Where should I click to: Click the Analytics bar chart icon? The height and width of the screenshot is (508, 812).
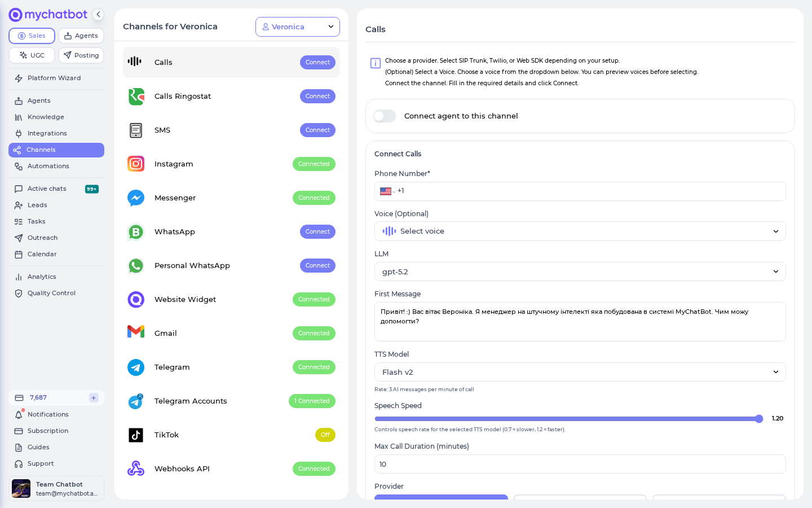pos(19,277)
